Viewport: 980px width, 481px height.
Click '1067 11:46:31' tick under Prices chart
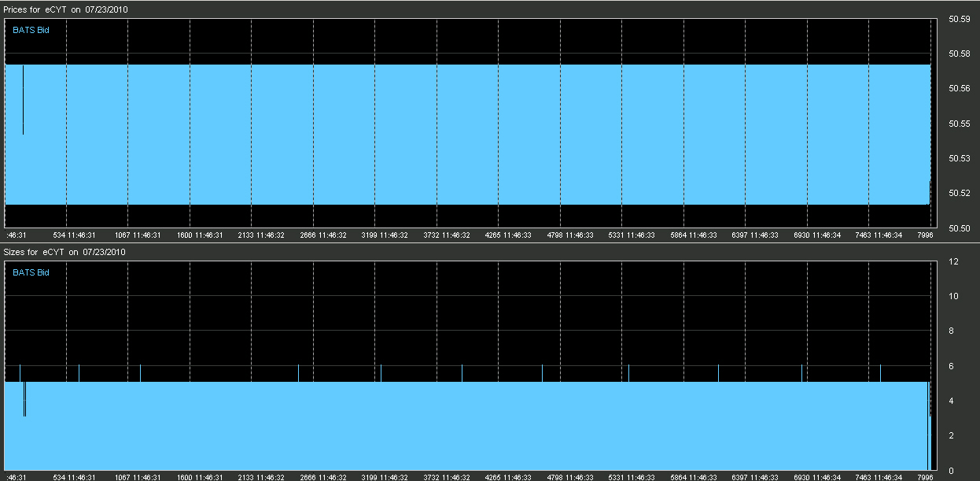[138, 235]
